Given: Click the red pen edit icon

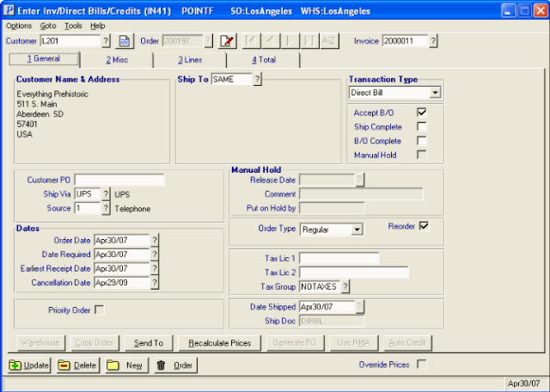Looking at the screenshot, I should [227, 41].
